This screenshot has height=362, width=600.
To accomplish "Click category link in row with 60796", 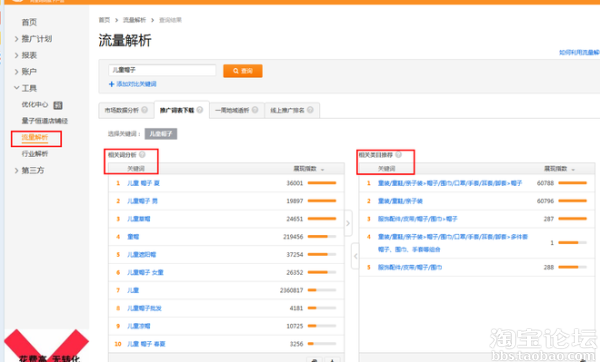I will pos(400,201).
